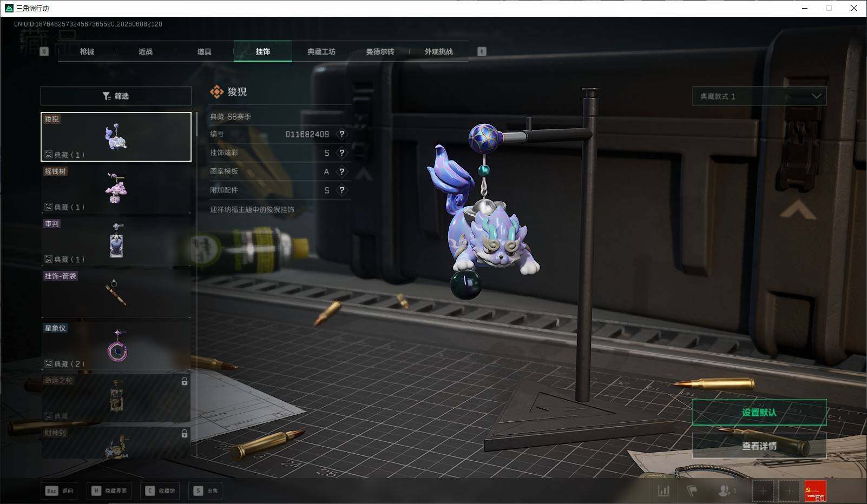867x504 pixels.
Task: Click the Esc 返回 button
Action: click(59, 490)
